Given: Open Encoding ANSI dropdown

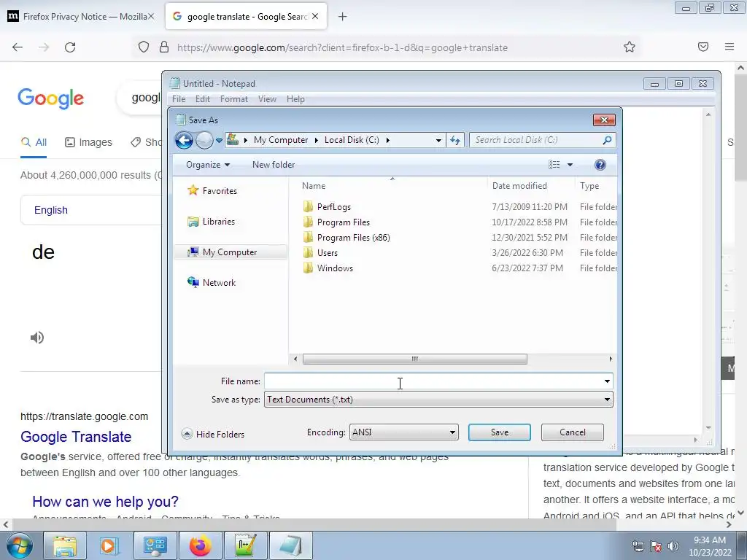Looking at the screenshot, I should click(404, 432).
